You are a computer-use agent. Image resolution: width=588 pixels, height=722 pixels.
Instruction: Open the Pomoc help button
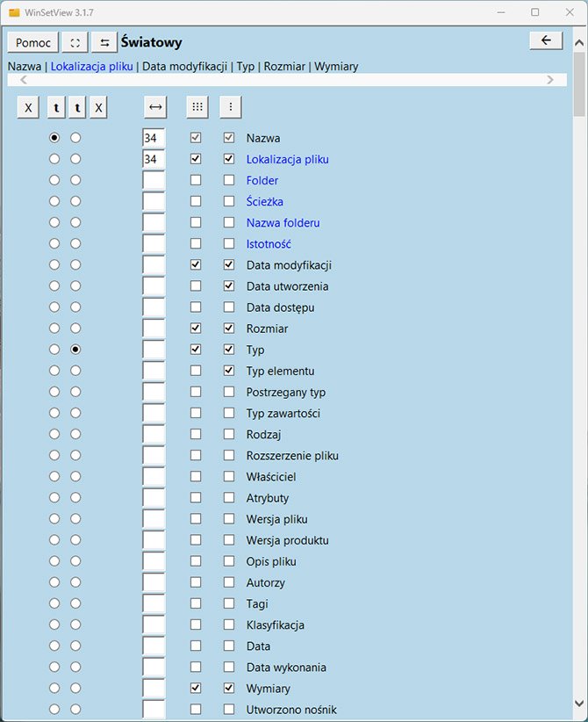(x=33, y=42)
